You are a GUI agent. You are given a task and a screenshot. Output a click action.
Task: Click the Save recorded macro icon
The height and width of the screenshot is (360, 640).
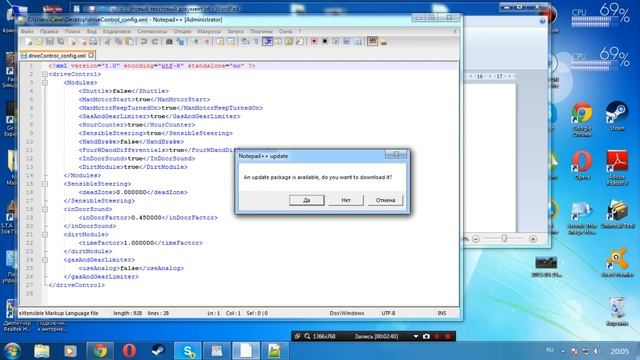point(358,42)
